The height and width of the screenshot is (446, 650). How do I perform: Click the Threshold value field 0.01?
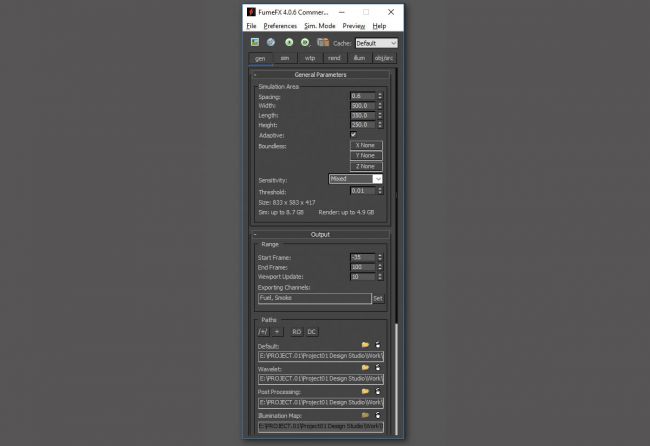click(363, 191)
